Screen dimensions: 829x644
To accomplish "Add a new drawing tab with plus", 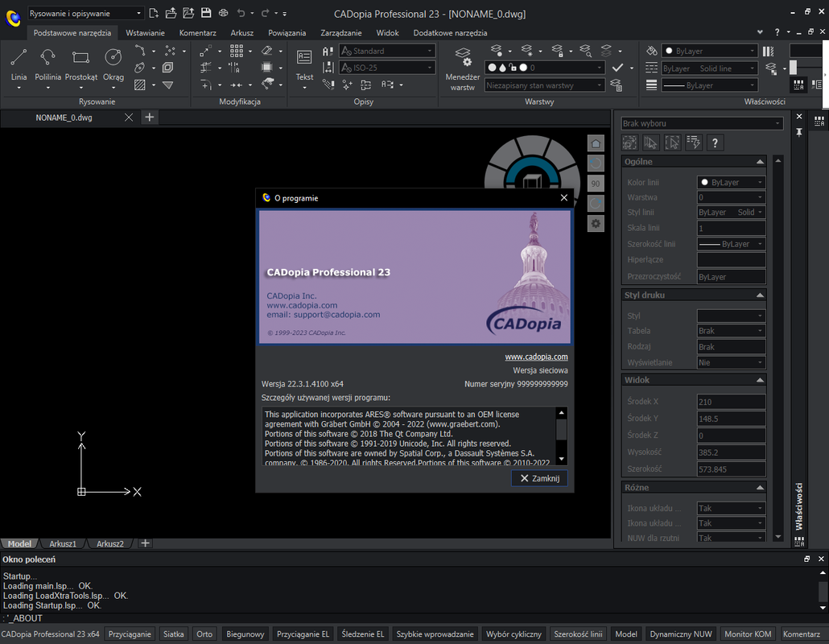I will [150, 118].
